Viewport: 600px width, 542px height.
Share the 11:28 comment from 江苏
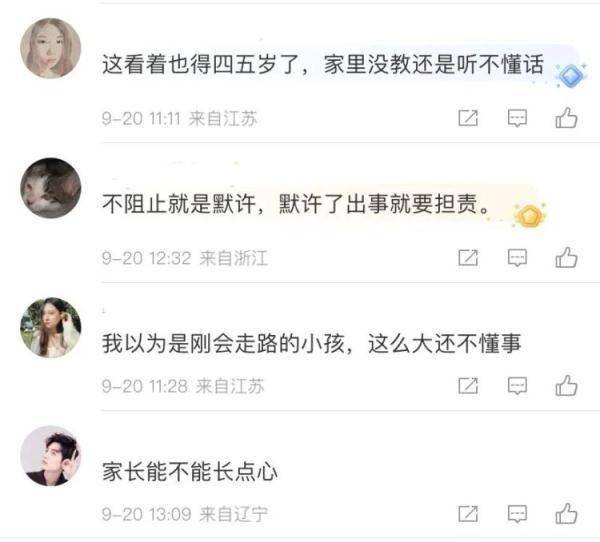[468, 386]
